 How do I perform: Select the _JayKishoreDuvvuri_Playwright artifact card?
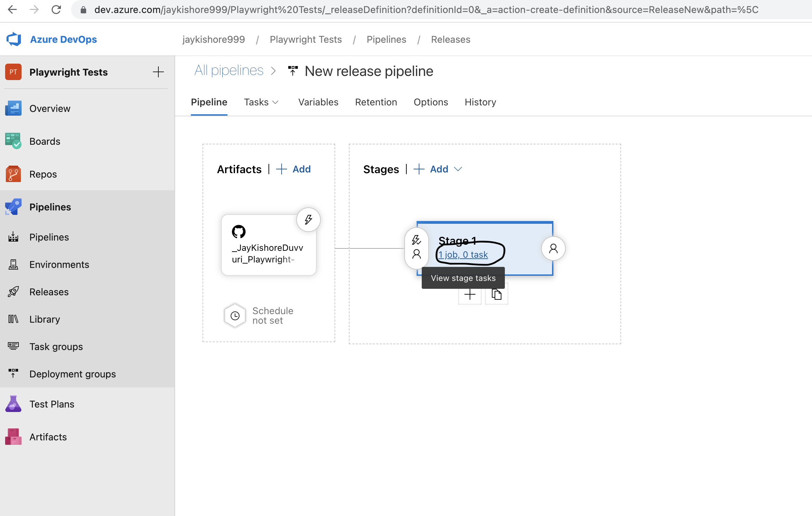click(x=269, y=245)
